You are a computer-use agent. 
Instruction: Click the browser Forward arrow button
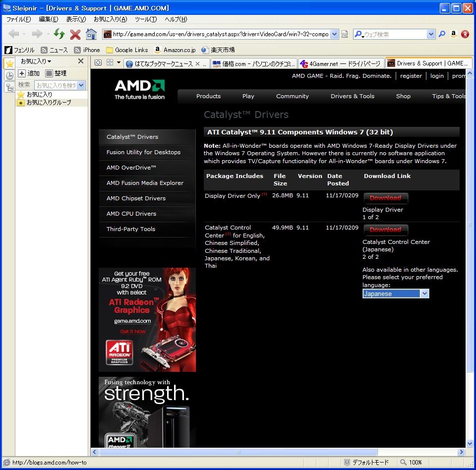[37, 34]
